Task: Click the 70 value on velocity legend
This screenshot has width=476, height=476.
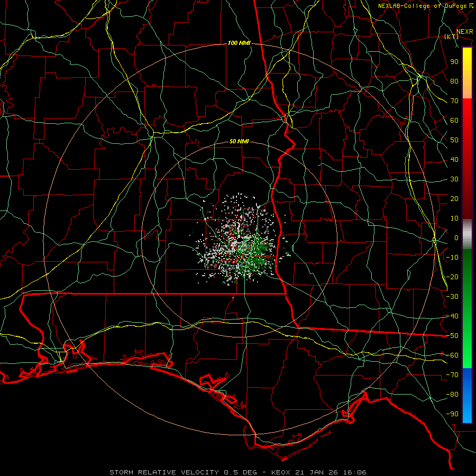Action: (x=454, y=101)
